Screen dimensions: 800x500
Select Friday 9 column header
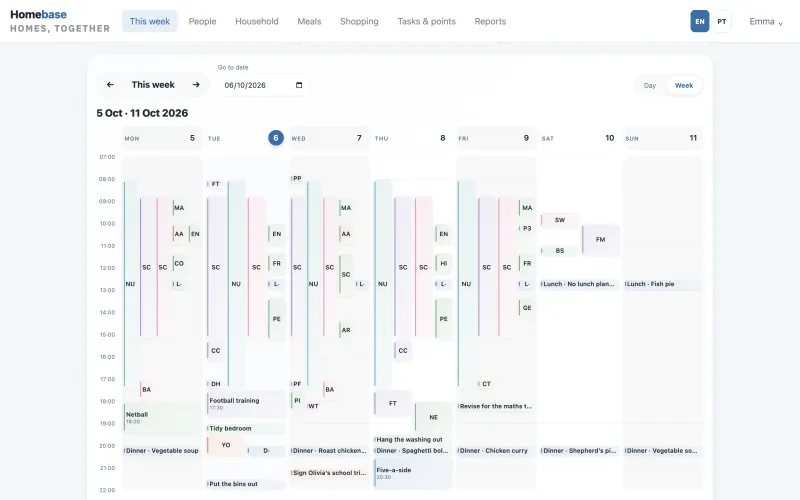tap(496, 138)
